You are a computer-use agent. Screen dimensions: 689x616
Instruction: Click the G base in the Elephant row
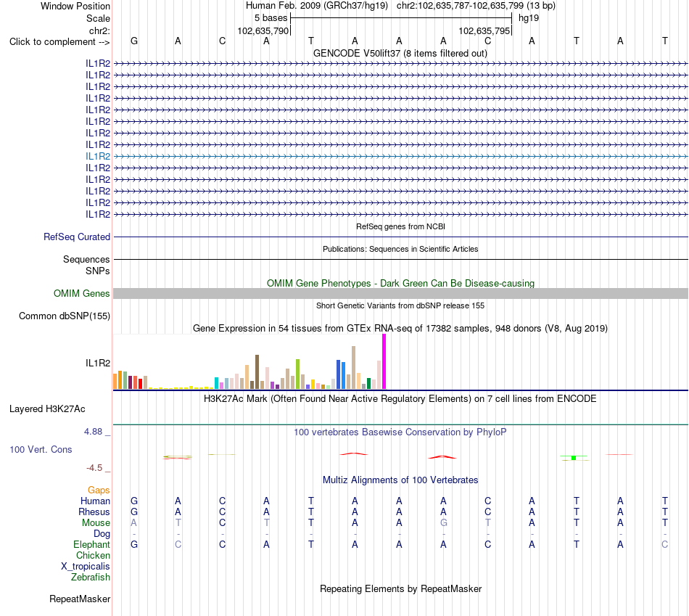pyautogui.click(x=134, y=544)
